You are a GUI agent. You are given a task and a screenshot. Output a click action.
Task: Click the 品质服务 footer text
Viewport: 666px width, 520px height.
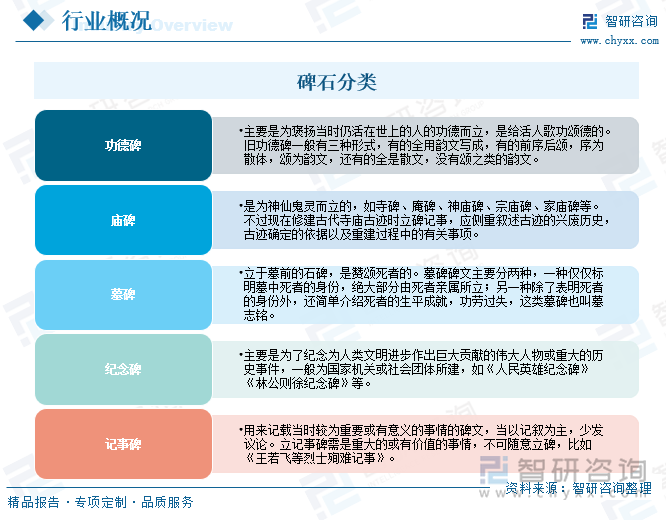(x=167, y=502)
